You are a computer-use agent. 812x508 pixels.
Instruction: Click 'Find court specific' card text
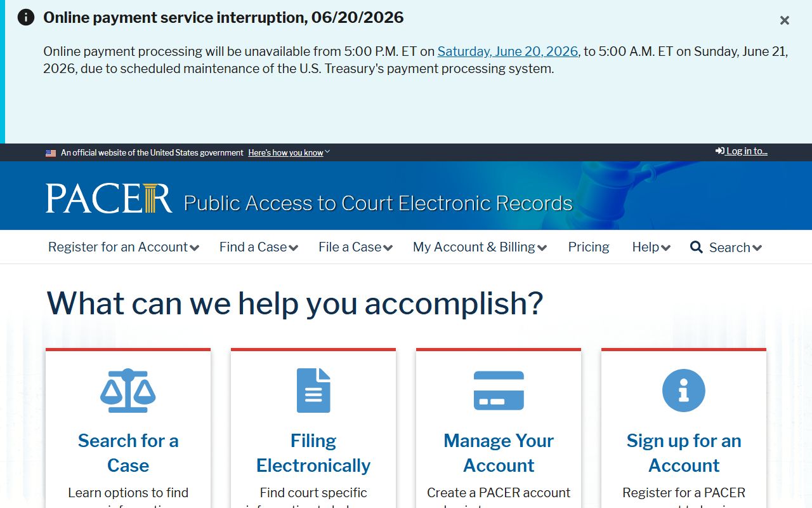313,493
